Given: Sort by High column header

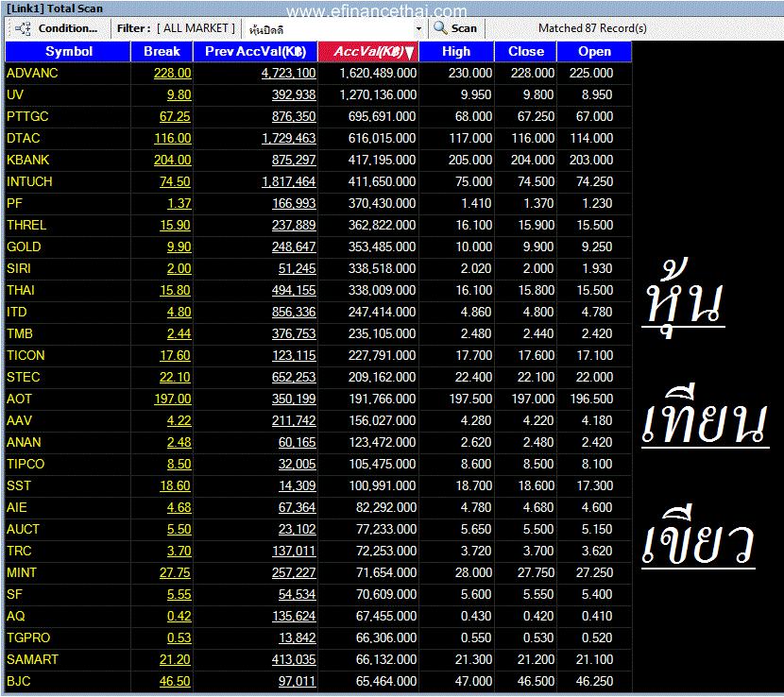Looking at the screenshot, I should coord(456,52).
